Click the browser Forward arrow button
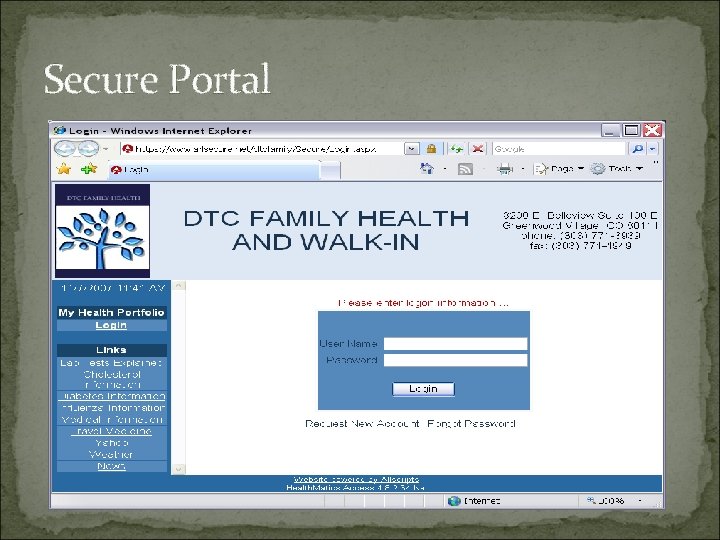 pyautogui.click(x=88, y=149)
